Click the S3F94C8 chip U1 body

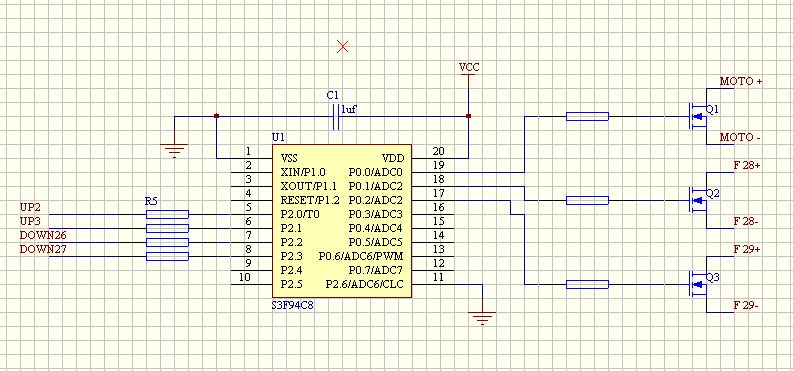point(342,221)
